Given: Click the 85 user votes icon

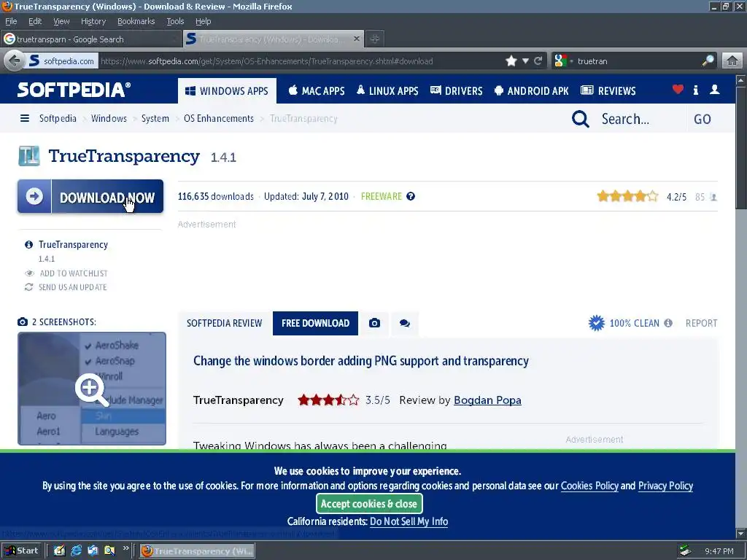Looking at the screenshot, I should tap(713, 197).
